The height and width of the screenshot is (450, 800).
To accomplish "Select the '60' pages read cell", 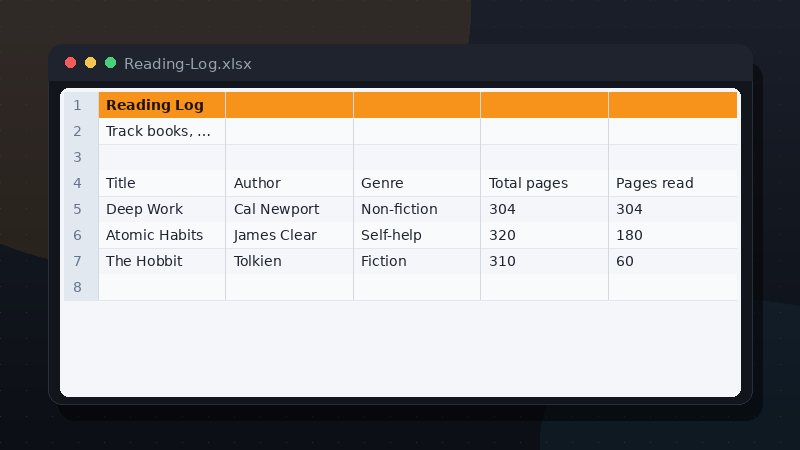I will 672,261.
